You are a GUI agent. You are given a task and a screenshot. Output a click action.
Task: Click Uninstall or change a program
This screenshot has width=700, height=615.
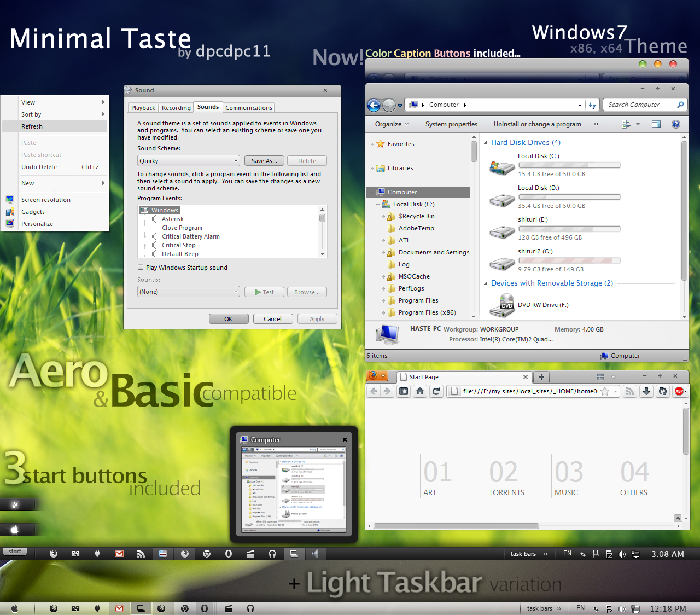(537, 124)
